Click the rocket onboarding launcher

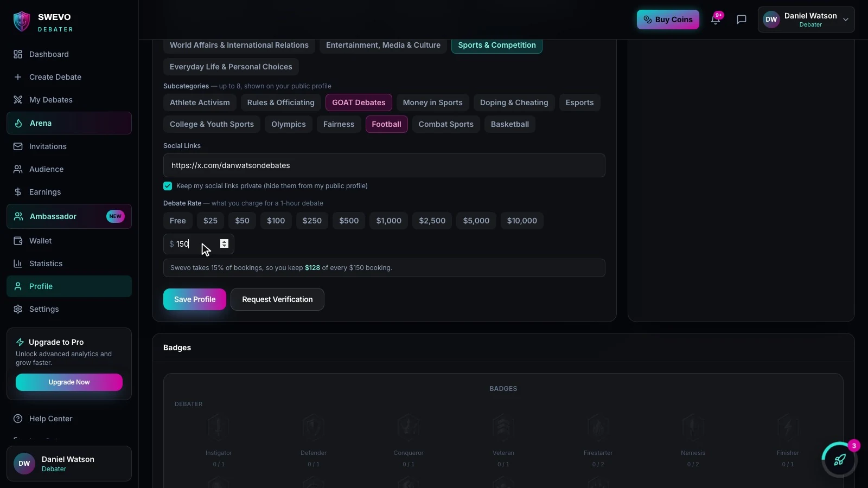840,460
